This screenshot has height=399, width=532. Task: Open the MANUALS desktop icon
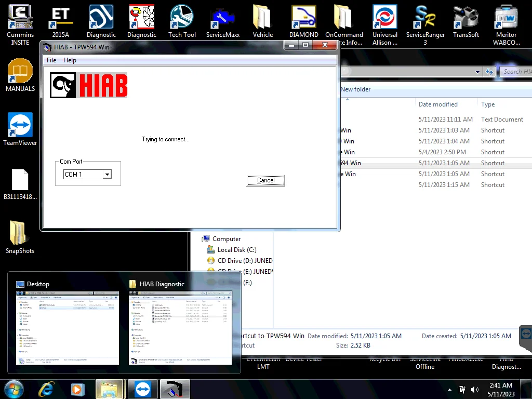coord(20,72)
